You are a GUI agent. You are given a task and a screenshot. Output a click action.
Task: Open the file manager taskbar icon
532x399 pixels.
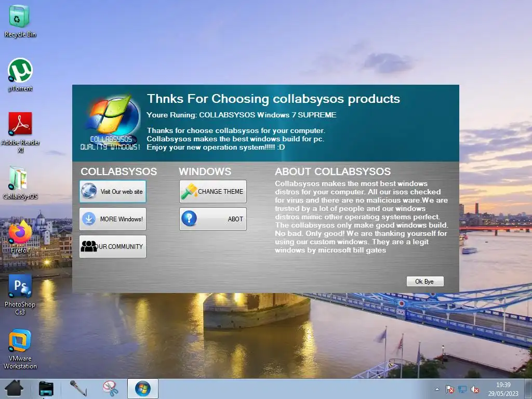pos(46,389)
